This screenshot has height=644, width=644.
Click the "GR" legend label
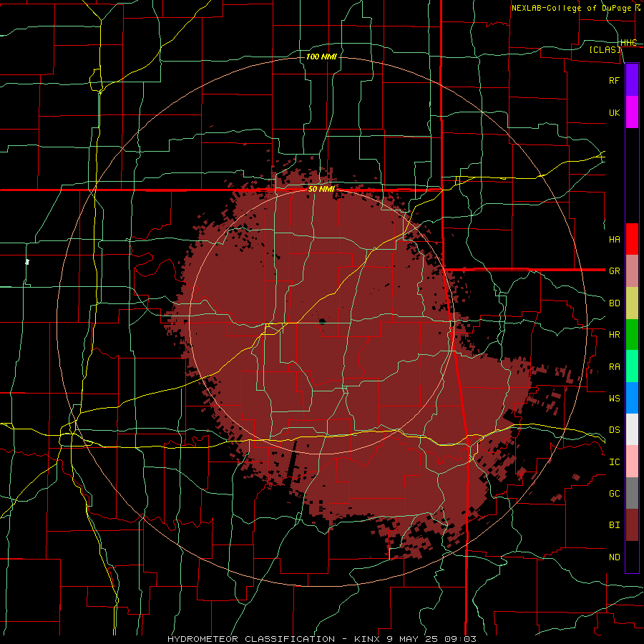point(614,271)
